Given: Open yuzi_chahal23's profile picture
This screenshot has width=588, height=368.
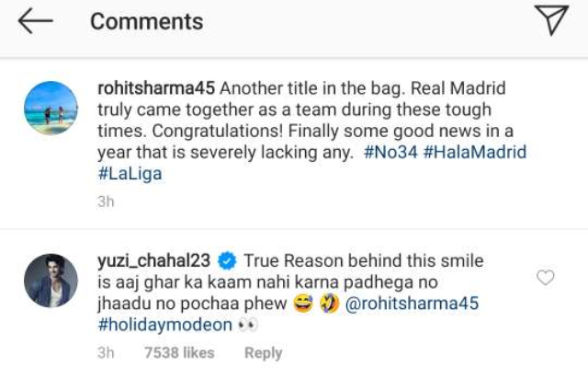Looking at the screenshot, I should (51, 281).
